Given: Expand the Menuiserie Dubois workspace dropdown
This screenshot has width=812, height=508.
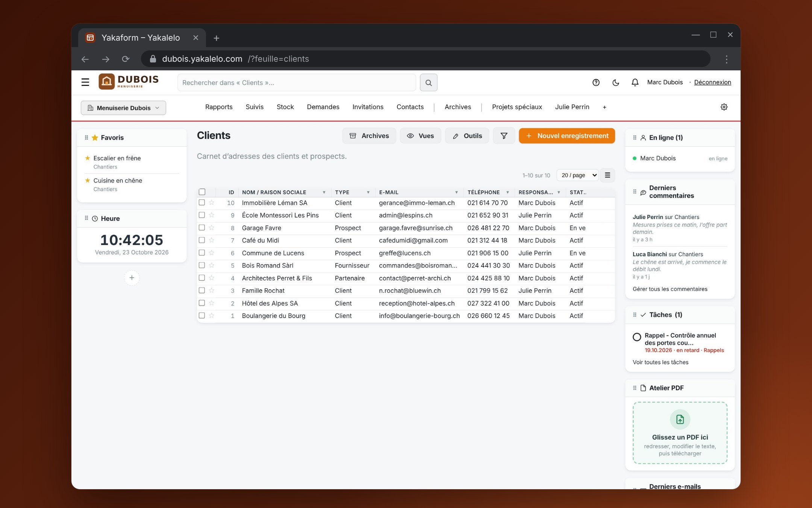Looking at the screenshot, I should (123, 108).
